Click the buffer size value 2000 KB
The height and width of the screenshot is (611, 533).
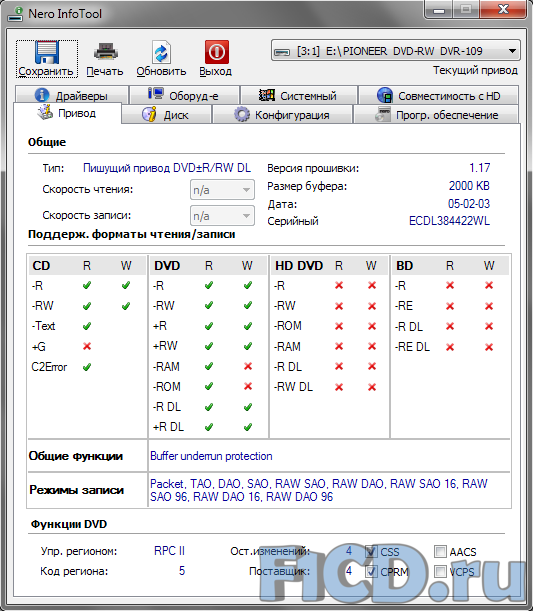pos(469,186)
